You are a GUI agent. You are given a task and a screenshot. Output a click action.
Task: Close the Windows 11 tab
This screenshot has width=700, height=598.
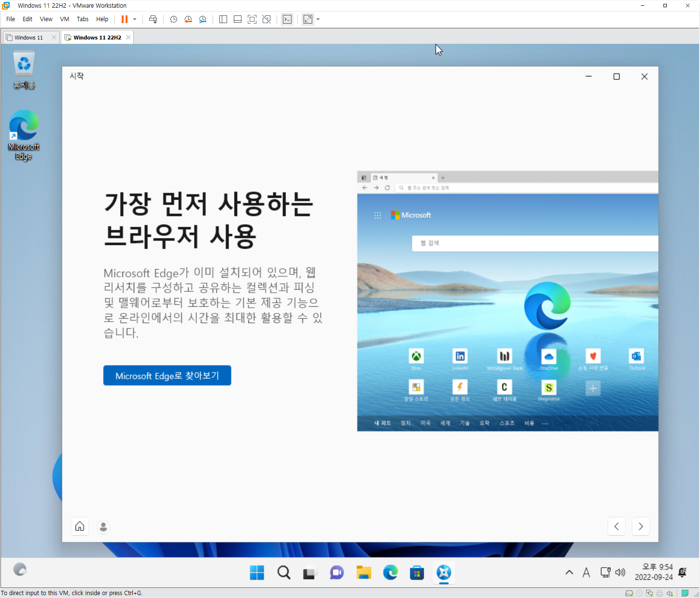(x=54, y=38)
